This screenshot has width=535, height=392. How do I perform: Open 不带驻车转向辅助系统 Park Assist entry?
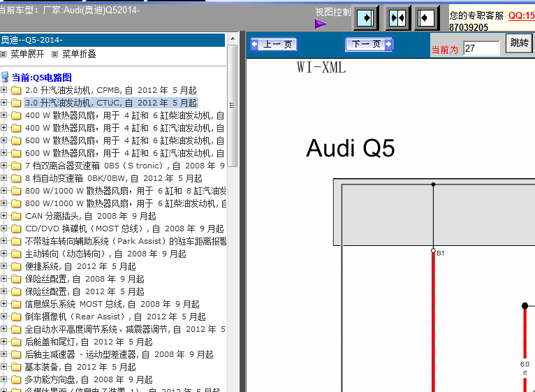pyautogui.click(x=126, y=241)
